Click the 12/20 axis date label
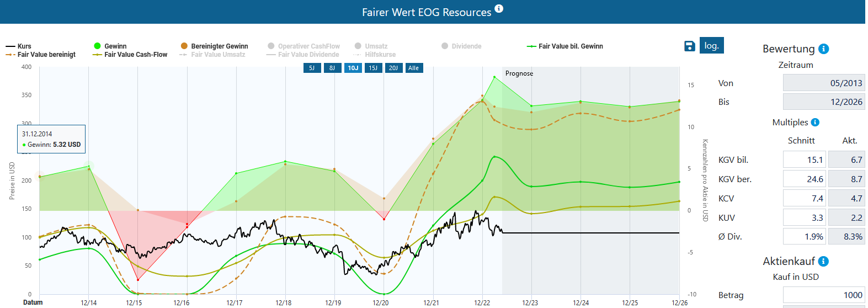 pos(381,302)
